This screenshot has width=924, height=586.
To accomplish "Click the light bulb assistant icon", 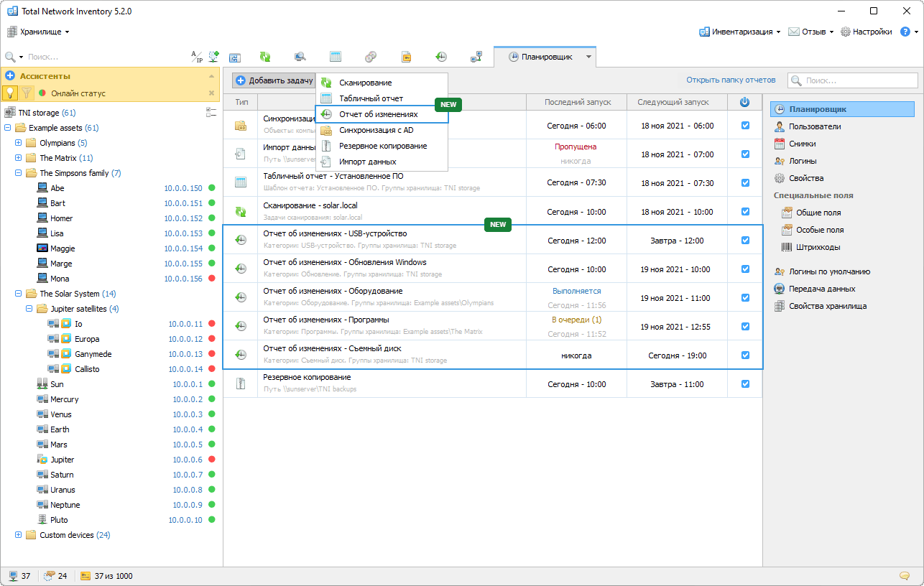I will [x=10, y=93].
